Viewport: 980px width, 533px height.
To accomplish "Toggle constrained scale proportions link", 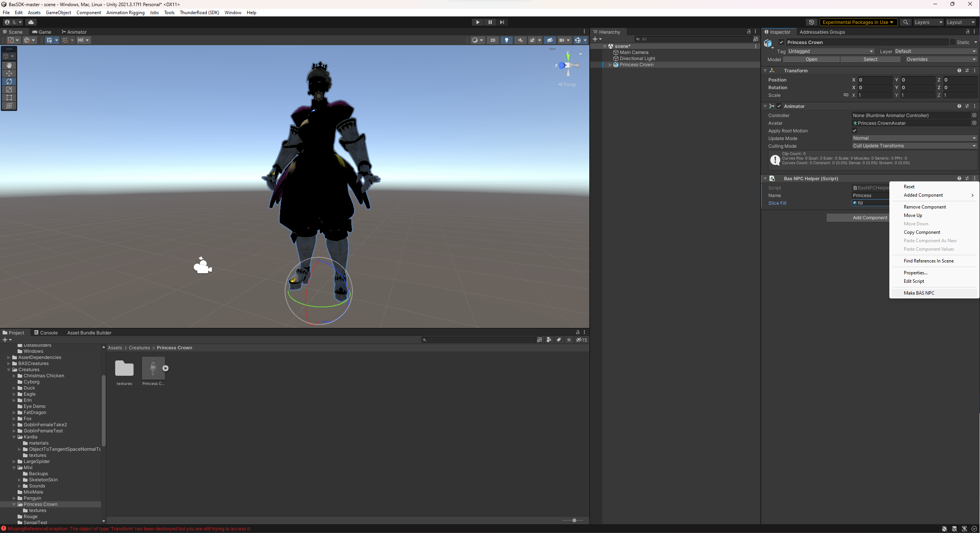I will coord(846,95).
